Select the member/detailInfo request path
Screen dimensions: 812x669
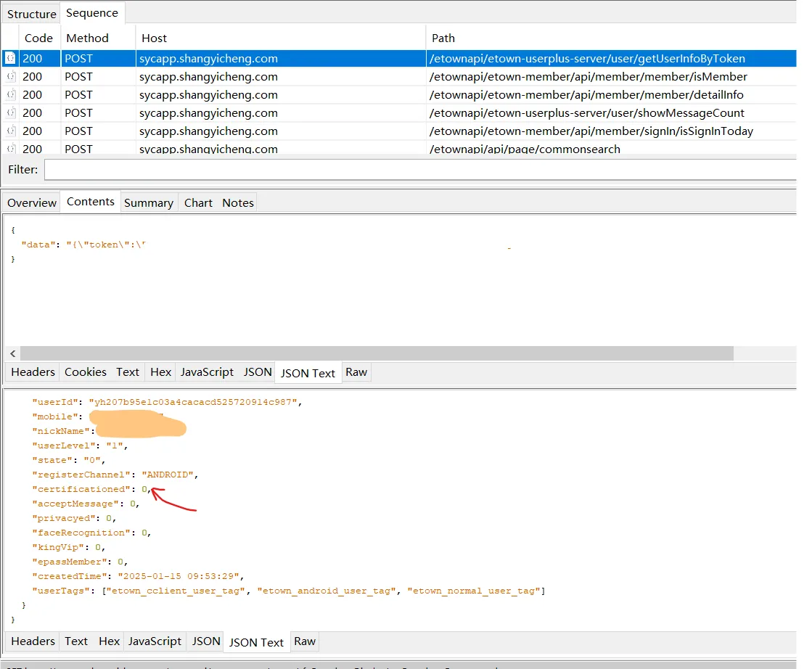pyautogui.click(x=586, y=95)
